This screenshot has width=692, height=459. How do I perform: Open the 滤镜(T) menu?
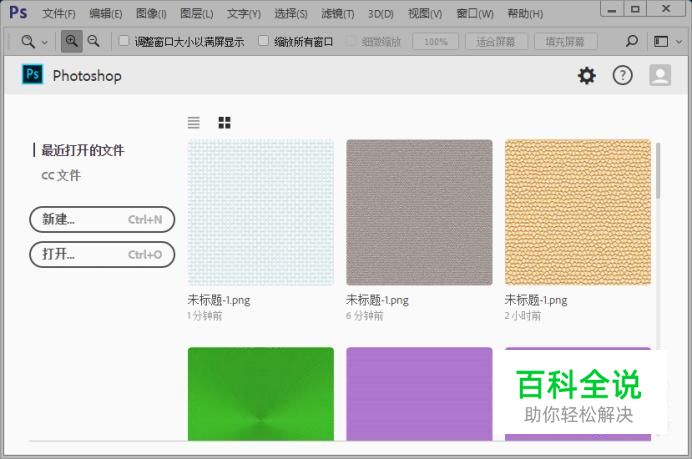pyautogui.click(x=338, y=14)
